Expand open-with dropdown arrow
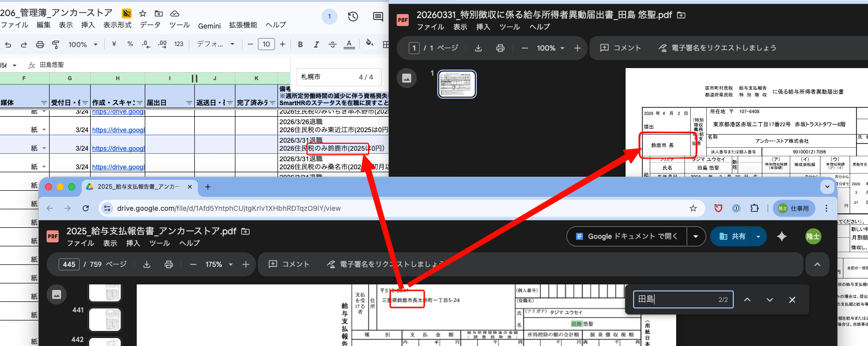This screenshot has width=868, height=346. pyautogui.click(x=696, y=236)
